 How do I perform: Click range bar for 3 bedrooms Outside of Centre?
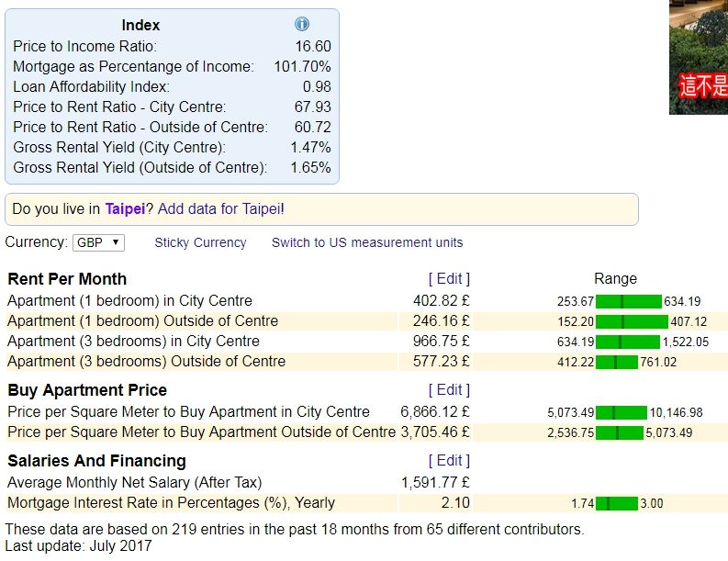click(617, 362)
